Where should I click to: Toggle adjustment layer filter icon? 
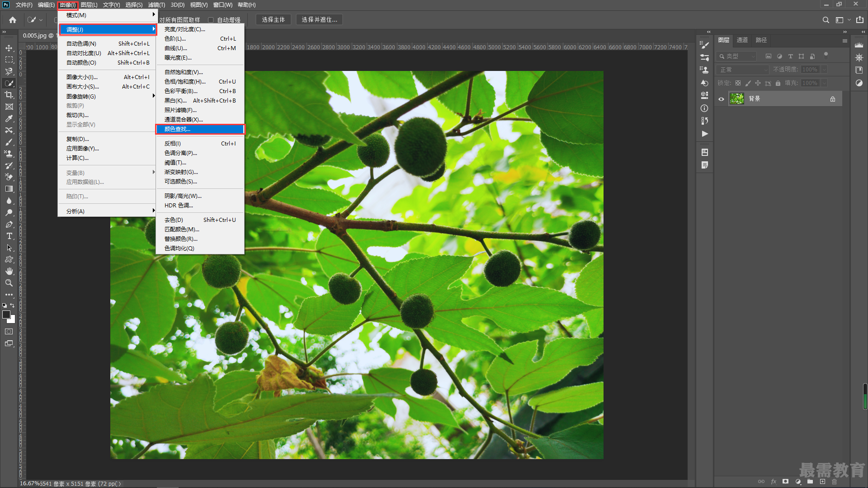pos(779,56)
